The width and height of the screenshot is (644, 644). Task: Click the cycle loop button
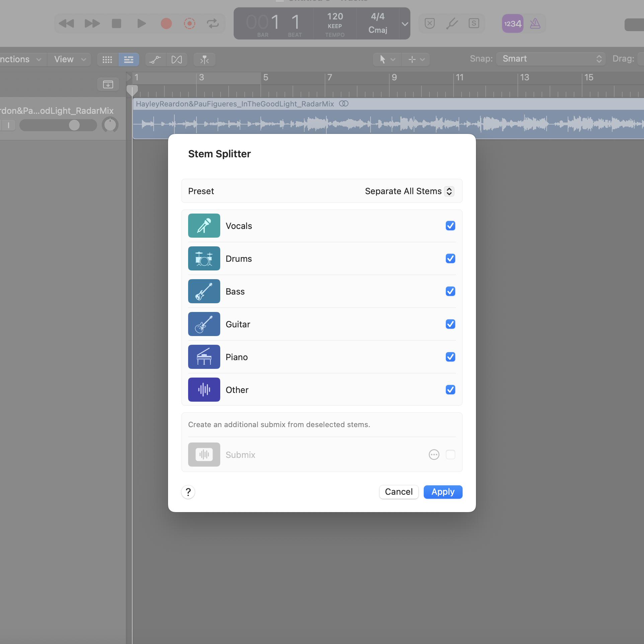tap(213, 23)
